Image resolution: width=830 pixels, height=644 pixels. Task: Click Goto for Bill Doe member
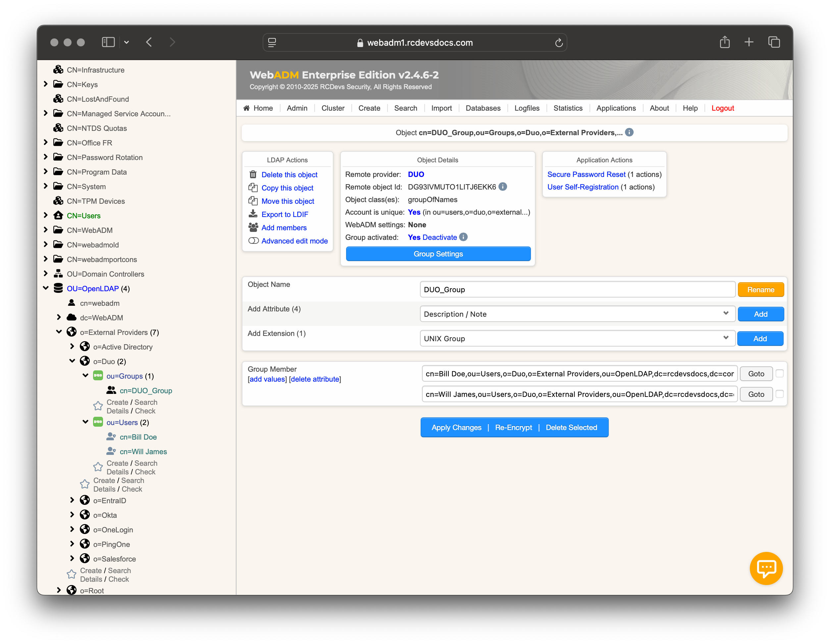coord(756,374)
